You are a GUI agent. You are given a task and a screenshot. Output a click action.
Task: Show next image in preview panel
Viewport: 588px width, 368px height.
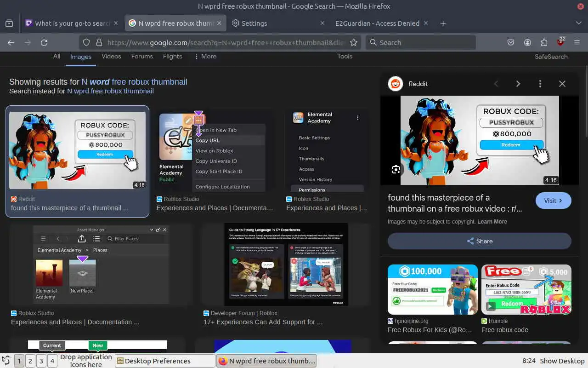[x=518, y=84]
